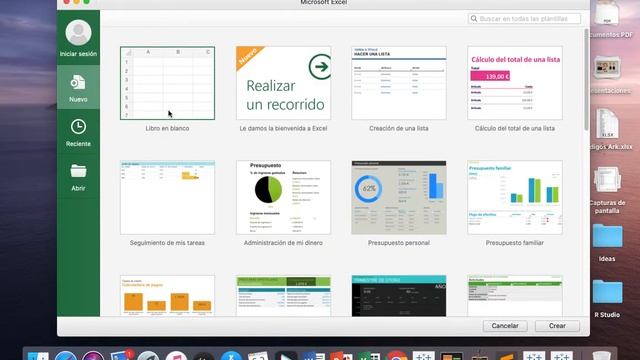
Task: Select the Libro en blanco template
Action: [x=167, y=83]
